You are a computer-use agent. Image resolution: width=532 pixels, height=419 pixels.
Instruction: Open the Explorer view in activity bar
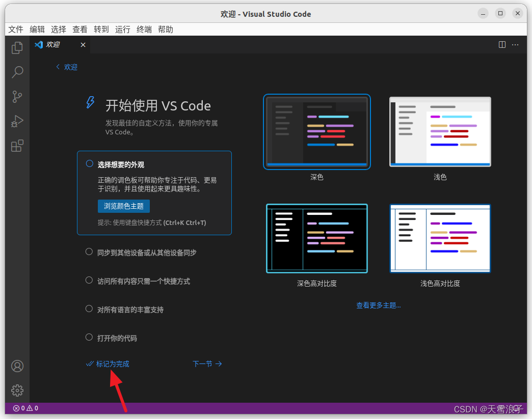tap(17, 48)
